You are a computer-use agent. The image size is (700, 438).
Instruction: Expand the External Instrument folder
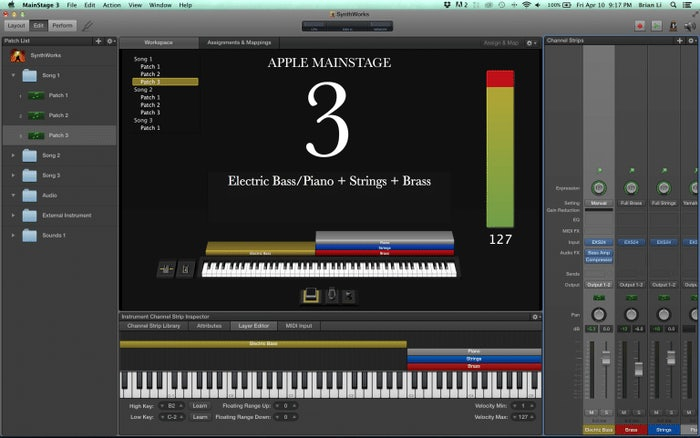13,215
